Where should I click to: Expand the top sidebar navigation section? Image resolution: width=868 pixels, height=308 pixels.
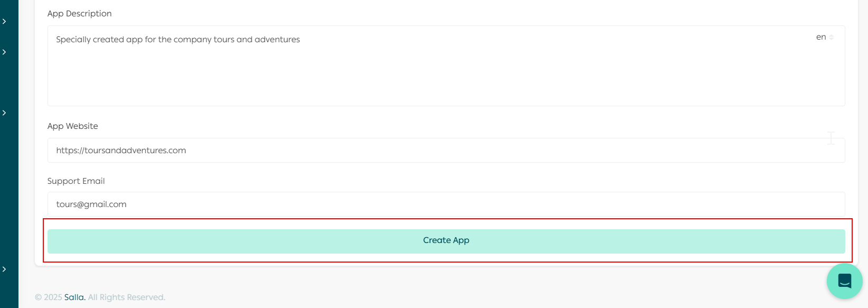pos(4,21)
